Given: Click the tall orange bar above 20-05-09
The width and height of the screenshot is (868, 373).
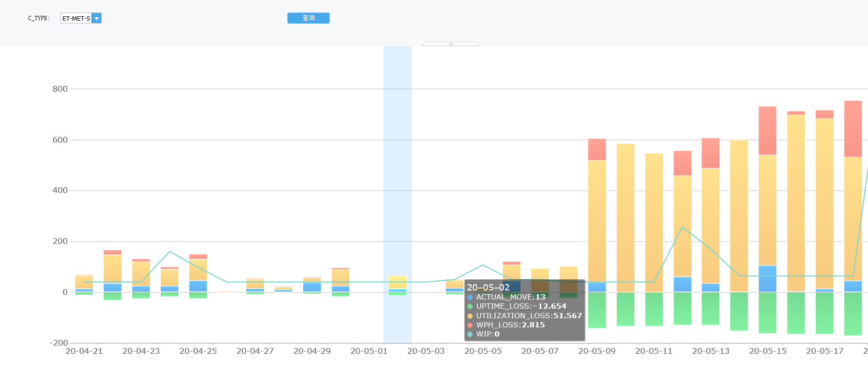Looking at the screenshot, I should click(x=597, y=221).
